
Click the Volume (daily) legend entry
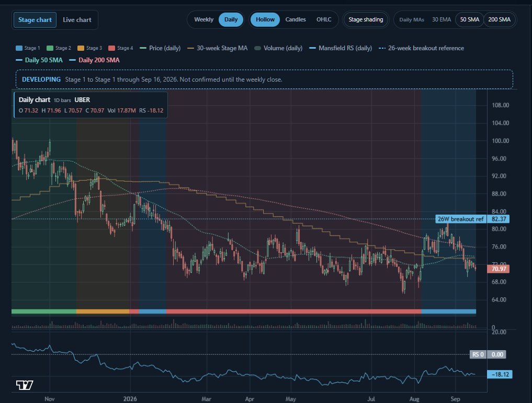[278, 48]
